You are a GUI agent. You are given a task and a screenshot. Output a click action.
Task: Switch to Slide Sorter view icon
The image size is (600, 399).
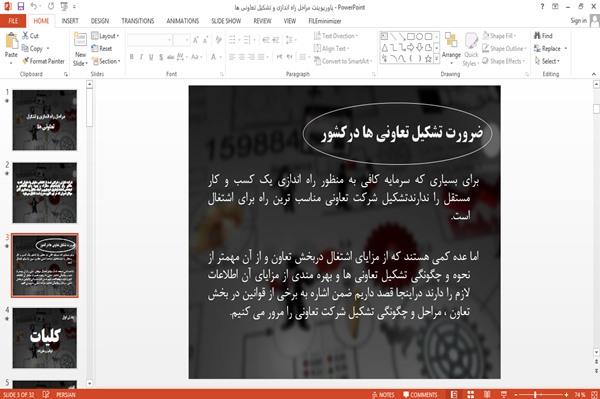click(x=470, y=394)
